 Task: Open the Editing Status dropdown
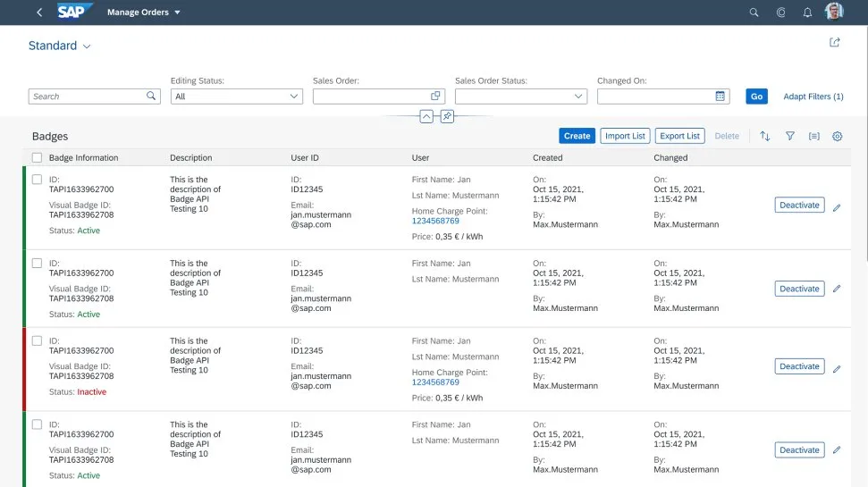[236, 97]
